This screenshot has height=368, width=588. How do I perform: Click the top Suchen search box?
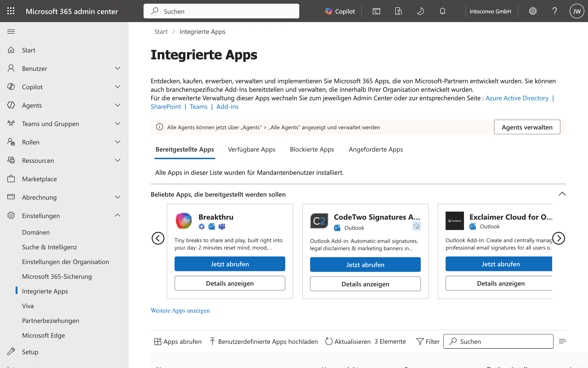[x=221, y=11]
